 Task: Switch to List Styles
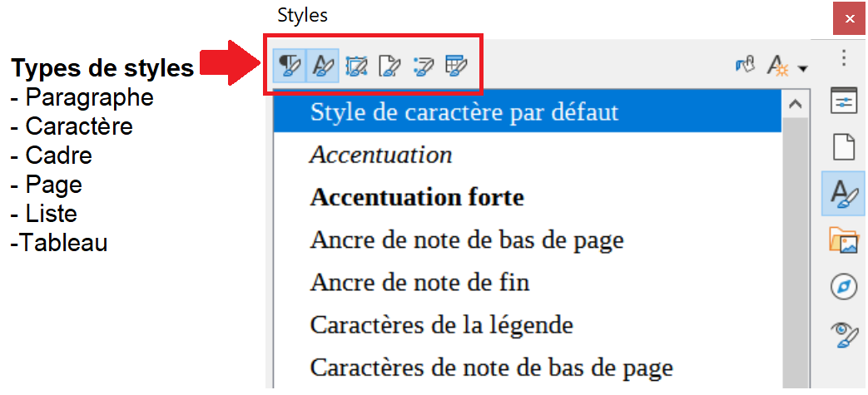click(x=423, y=66)
